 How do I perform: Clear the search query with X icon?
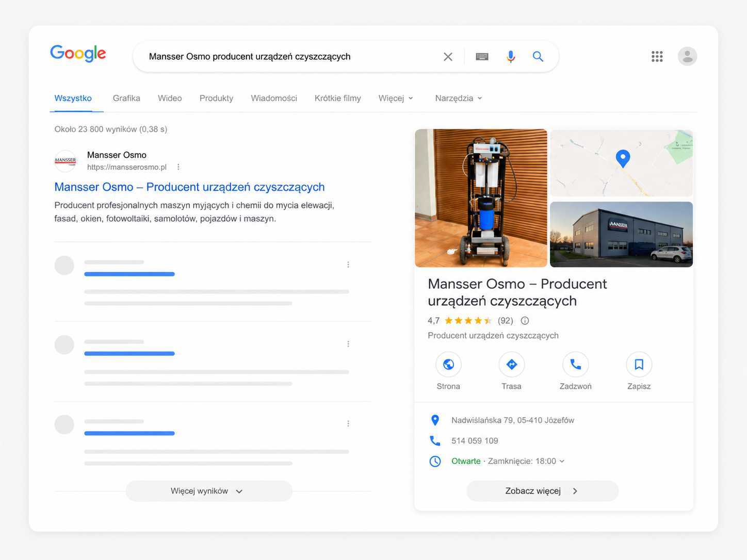pyautogui.click(x=448, y=57)
